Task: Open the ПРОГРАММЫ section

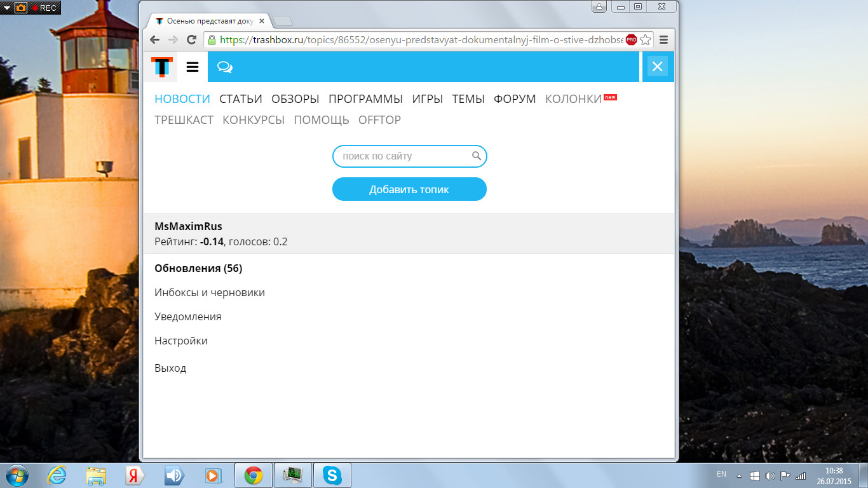Action: (x=365, y=99)
